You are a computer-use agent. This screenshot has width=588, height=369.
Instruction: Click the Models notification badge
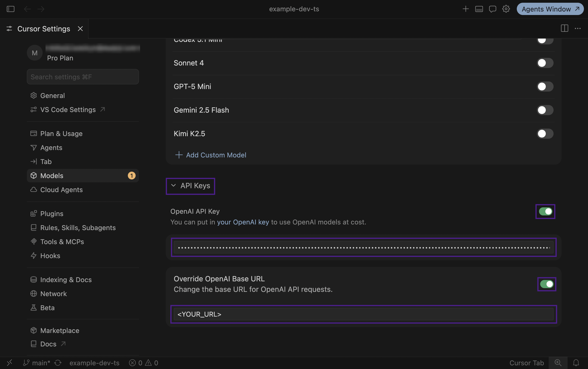pyautogui.click(x=132, y=176)
